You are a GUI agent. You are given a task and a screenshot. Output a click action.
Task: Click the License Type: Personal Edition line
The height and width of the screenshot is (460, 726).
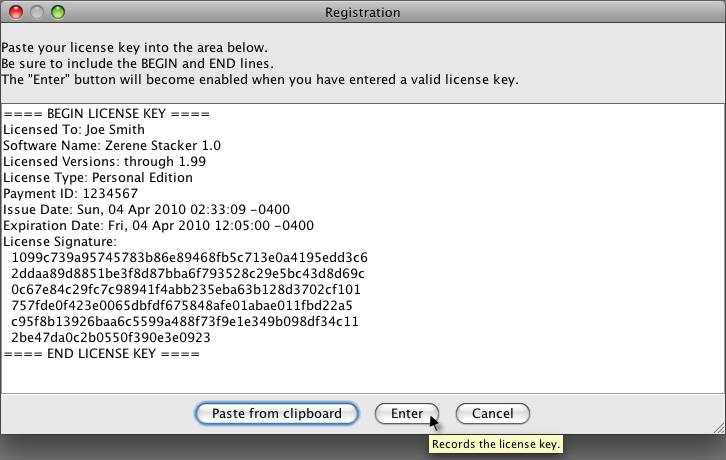tap(98, 178)
